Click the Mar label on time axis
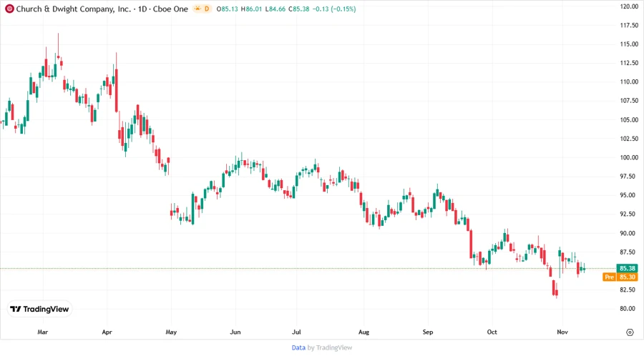 click(x=43, y=332)
